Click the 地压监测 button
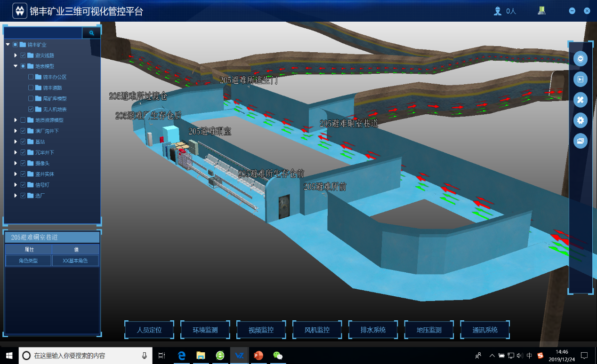This screenshot has width=597, height=364. coord(429,330)
